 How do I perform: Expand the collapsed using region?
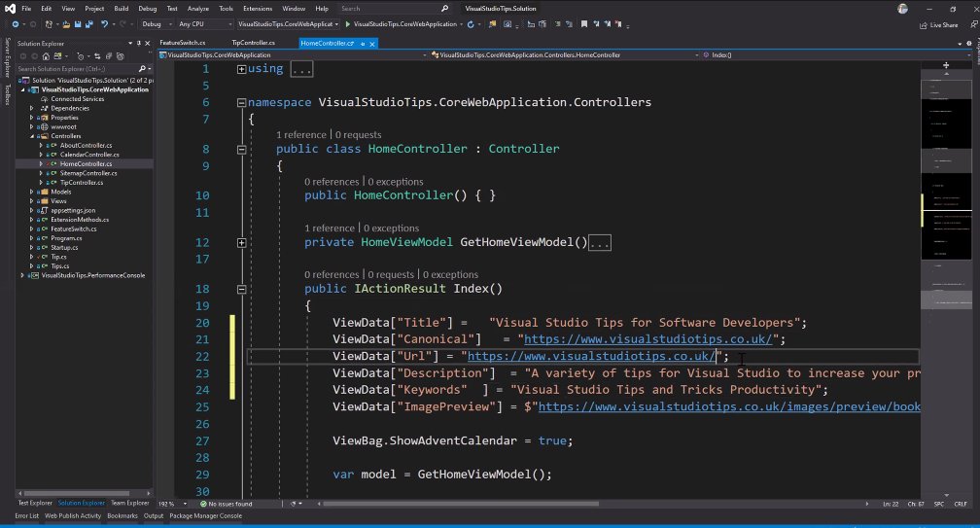tap(241, 69)
